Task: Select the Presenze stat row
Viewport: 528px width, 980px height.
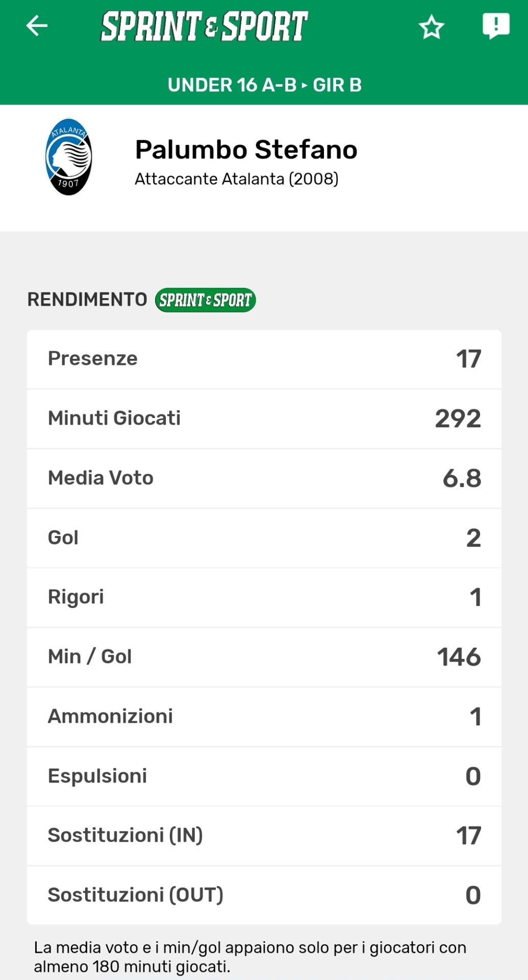Action: click(264, 359)
